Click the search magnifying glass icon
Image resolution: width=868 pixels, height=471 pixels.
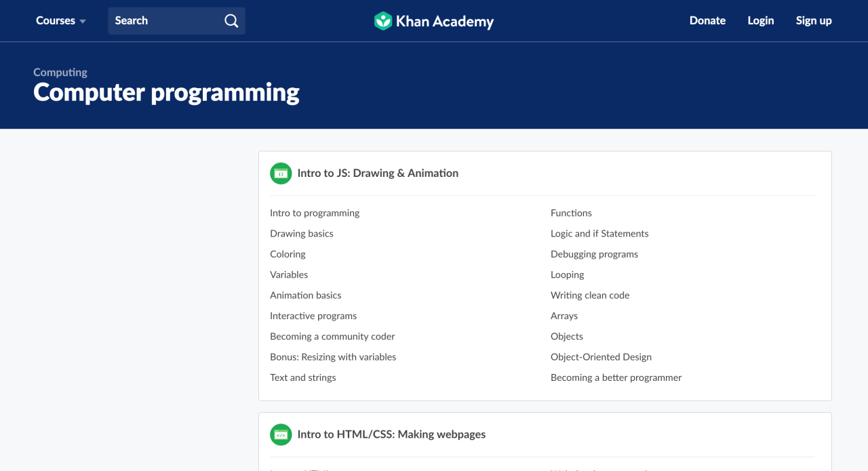(231, 21)
